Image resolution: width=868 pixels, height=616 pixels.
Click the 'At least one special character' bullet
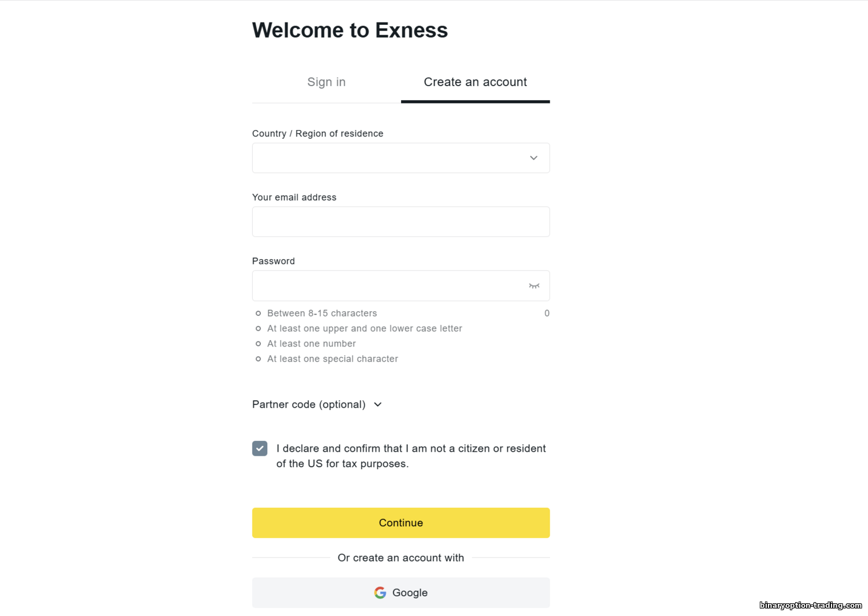pyautogui.click(x=258, y=359)
